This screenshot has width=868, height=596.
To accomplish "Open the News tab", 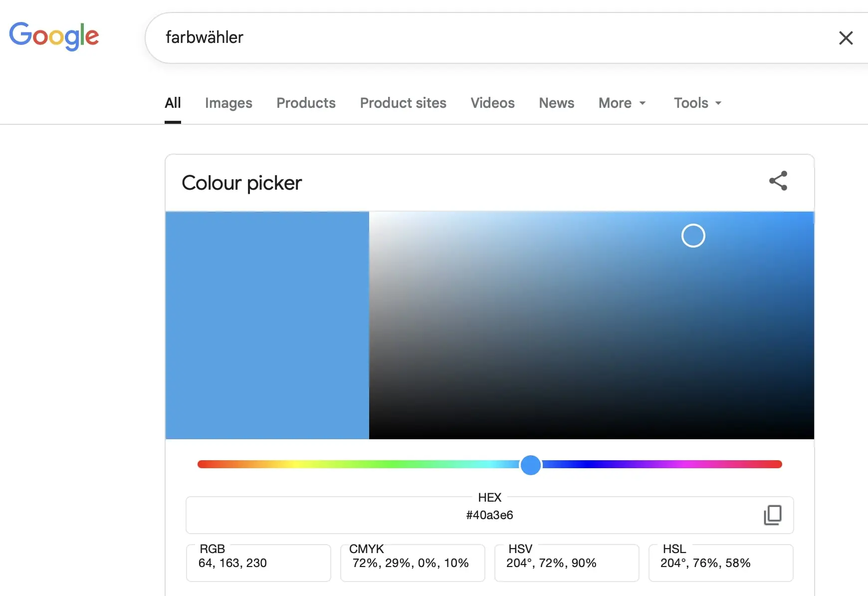I will tap(556, 103).
